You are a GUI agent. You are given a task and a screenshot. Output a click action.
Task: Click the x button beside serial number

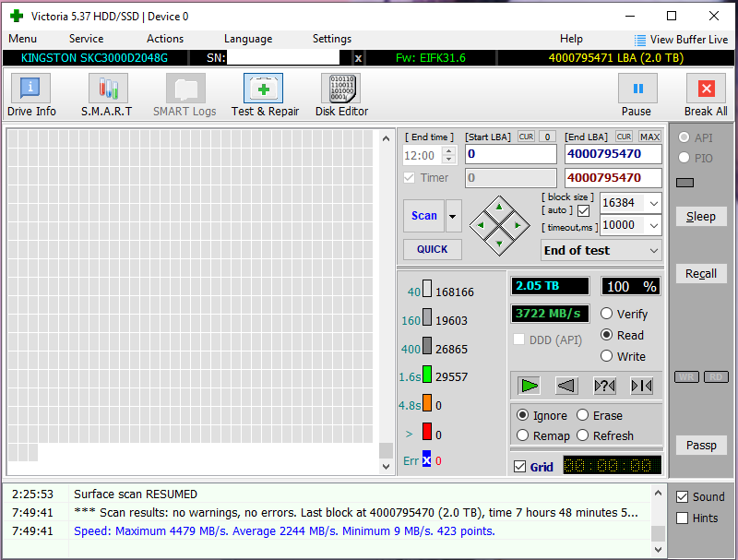tap(358, 58)
